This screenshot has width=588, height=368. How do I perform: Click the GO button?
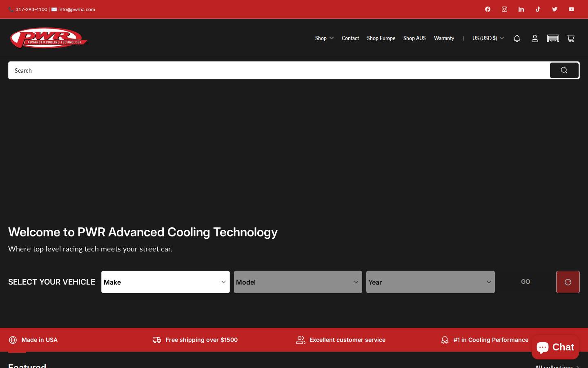pyautogui.click(x=526, y=282)
